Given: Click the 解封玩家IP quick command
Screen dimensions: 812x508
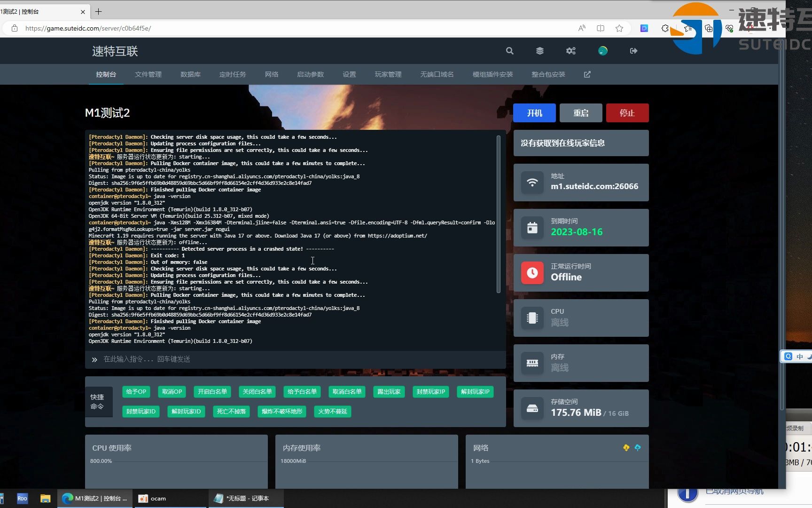Looking at the screenshot, I should click(476, 392).
